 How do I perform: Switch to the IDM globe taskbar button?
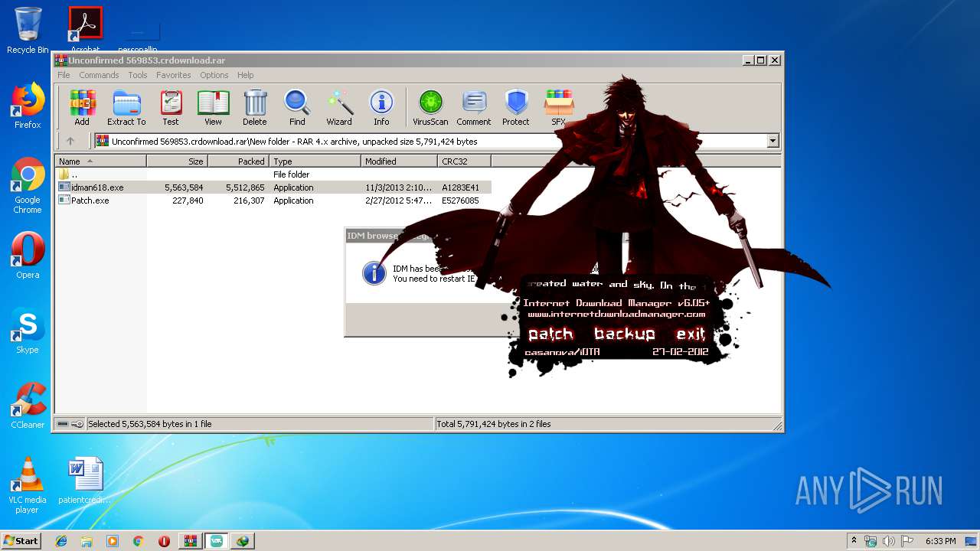[x=243, y=541]
